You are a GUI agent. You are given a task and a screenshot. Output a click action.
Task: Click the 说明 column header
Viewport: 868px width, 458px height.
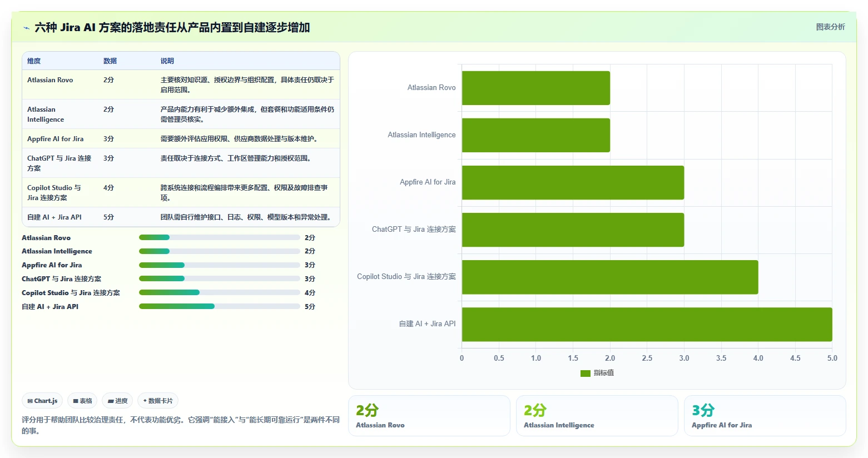[167, 61]
